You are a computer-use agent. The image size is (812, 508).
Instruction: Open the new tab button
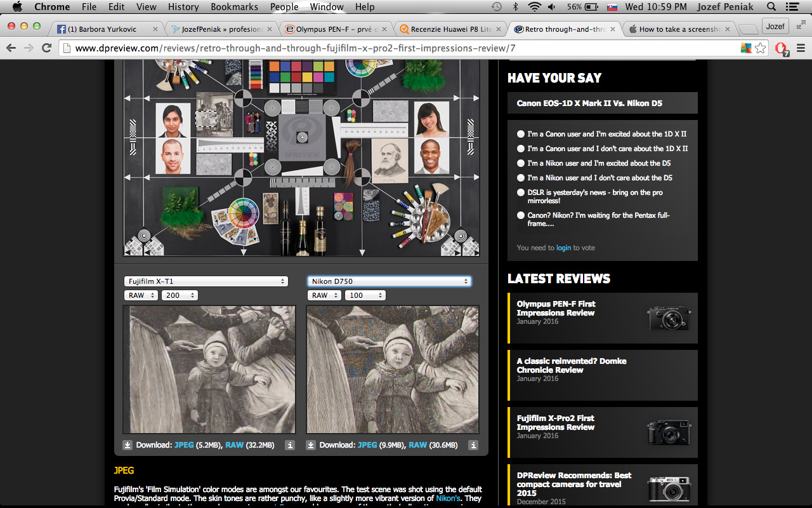[x=749, y=29]
